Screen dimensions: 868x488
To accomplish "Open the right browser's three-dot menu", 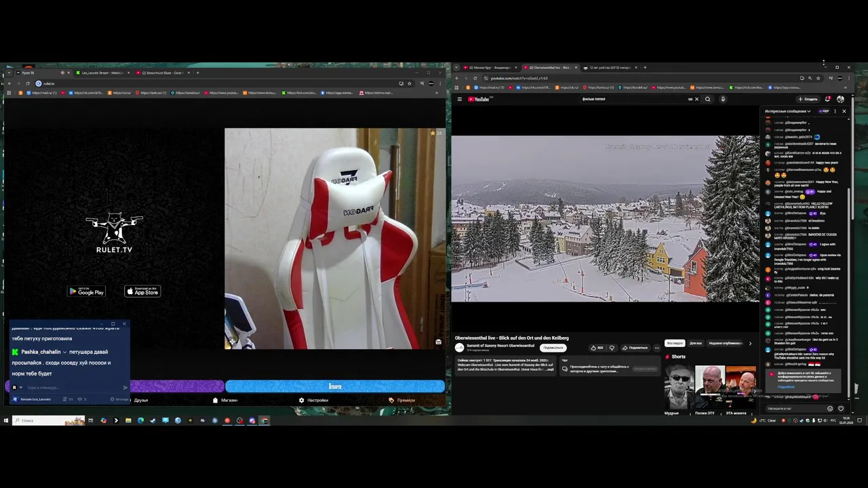I will coord(848,78).
